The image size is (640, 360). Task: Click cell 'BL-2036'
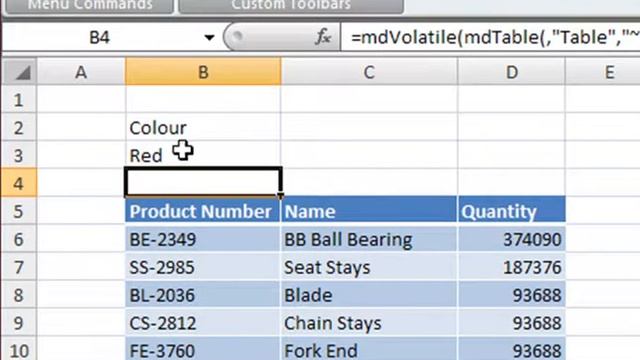point(203,295)
